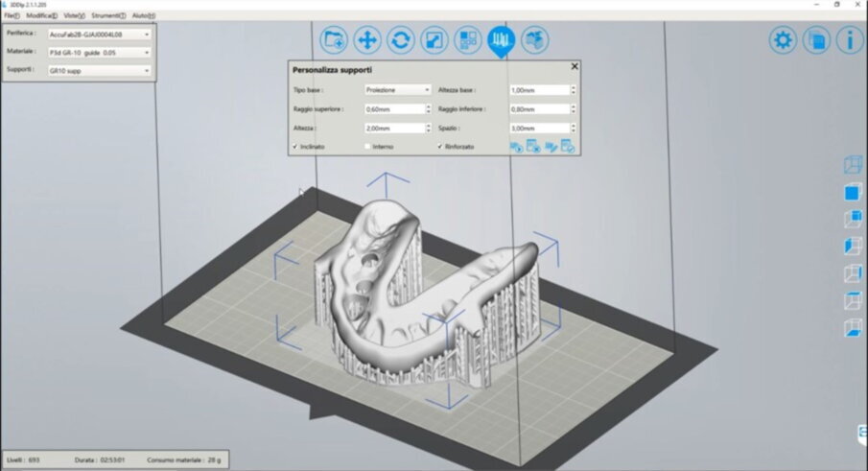Click the active supports tool icon

500,40
